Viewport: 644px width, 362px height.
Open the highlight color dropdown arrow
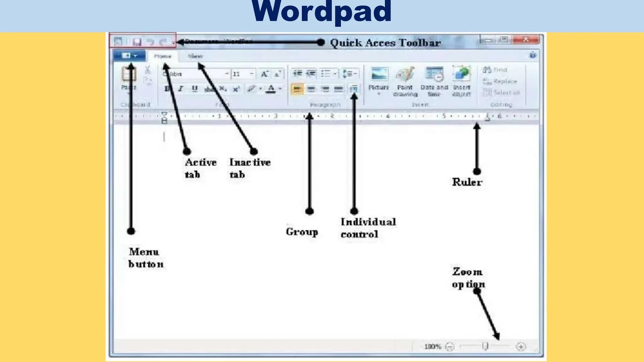[260, 89]
